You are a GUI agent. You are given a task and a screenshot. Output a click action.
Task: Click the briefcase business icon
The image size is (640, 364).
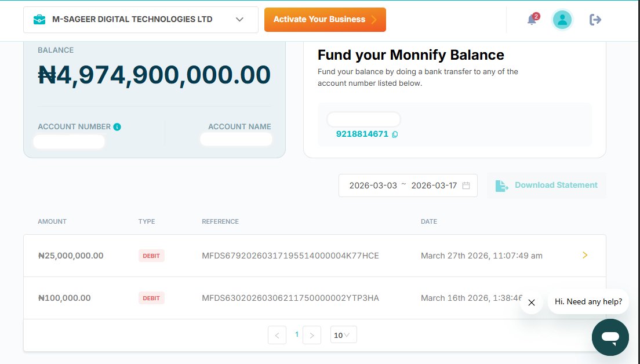coord(39,20)
